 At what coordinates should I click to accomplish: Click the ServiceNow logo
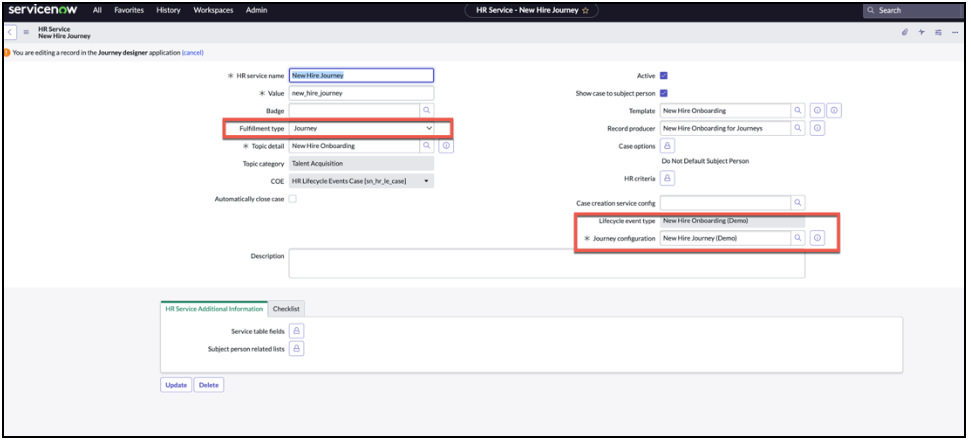point(45,10)
